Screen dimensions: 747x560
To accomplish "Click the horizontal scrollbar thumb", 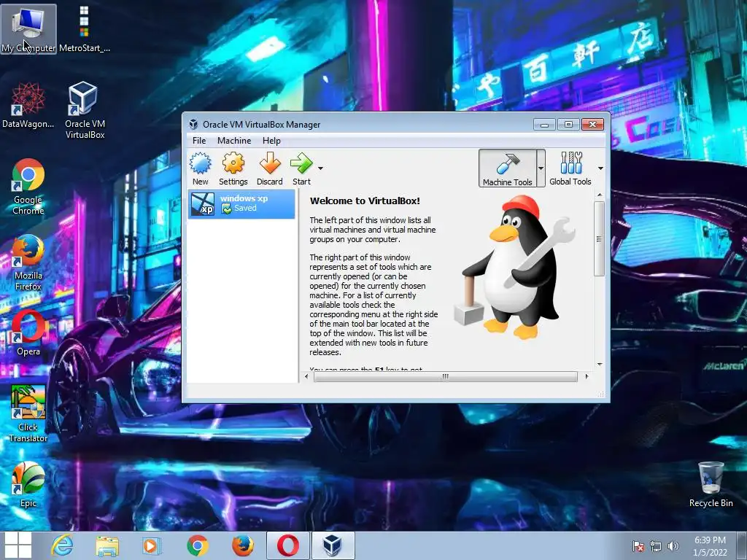I will [x=445, y=377].
